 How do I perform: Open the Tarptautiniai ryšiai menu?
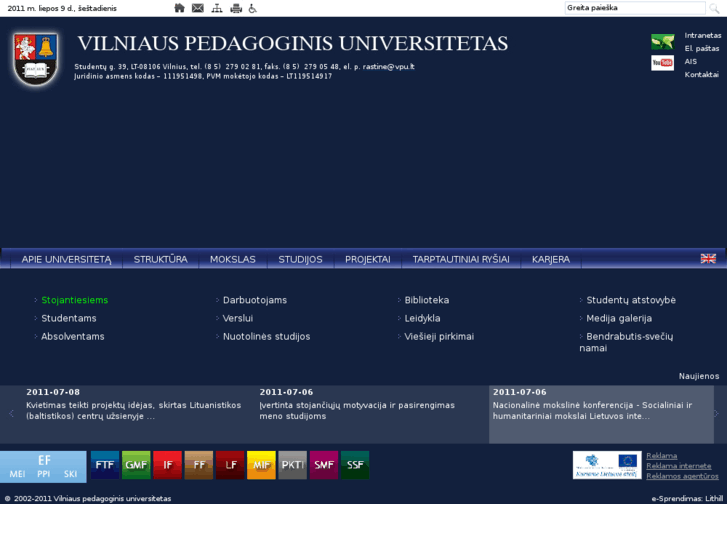pyautogui.click(x=461, y=259)
